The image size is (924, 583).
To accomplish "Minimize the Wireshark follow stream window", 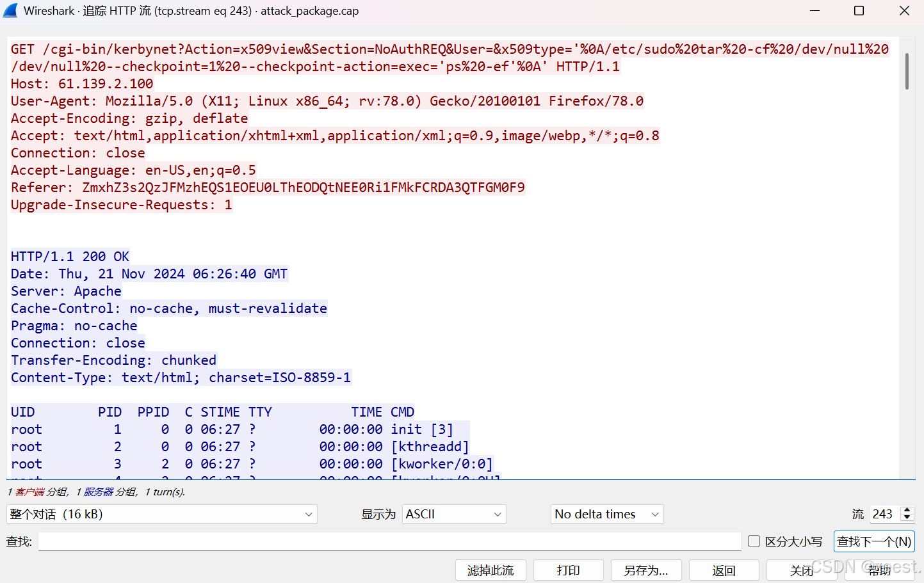I will tap(815, 11).
